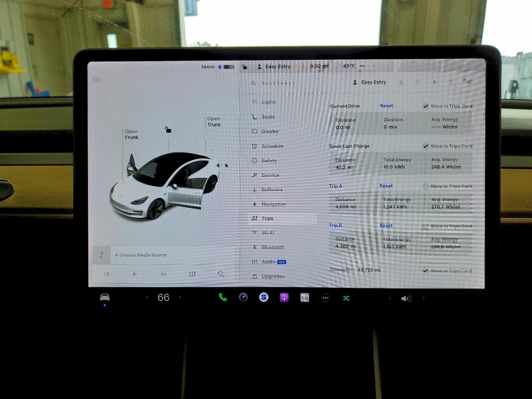
Task: Open media equalizer settings icon
Action: pyautogui.click(x=192, y=274)
